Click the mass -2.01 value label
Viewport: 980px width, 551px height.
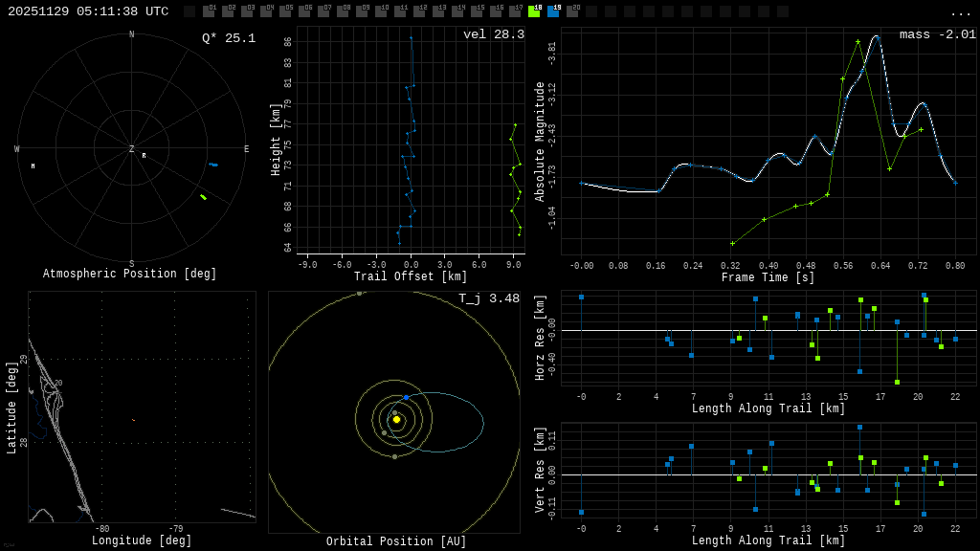tap(937, 34)
